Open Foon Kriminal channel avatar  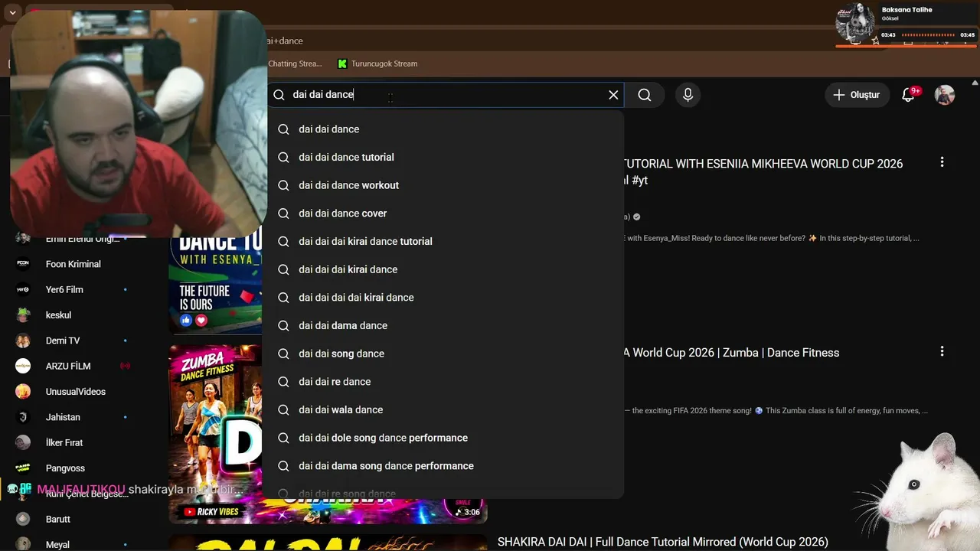tap(23, 264)
